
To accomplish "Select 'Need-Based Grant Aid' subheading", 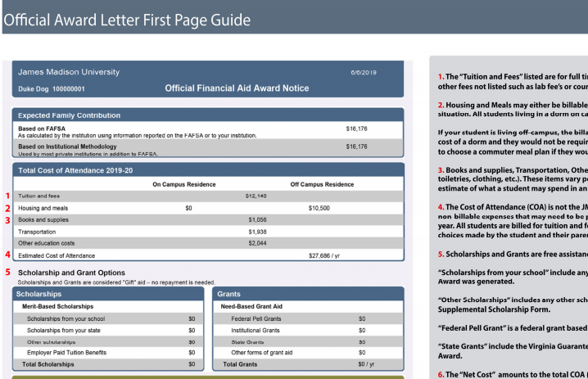I will pyautogui.click(x=251, y=306).
